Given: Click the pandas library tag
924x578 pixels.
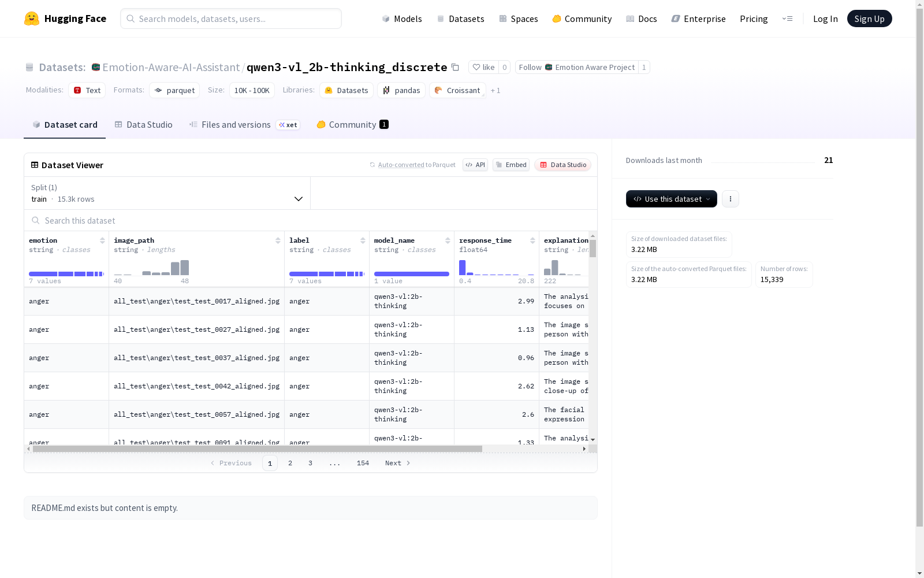Looking at the screenshot, I should [x=401, y=90].
